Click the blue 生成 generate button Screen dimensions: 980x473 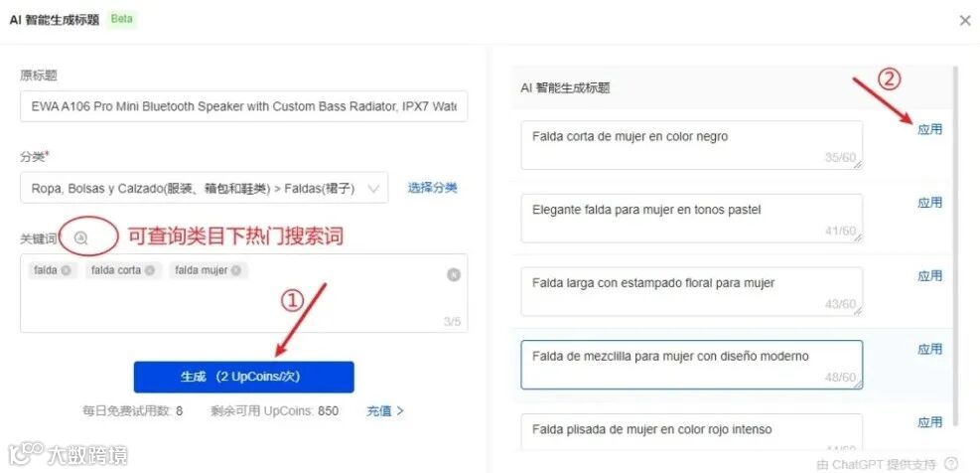tap(243, 377)
